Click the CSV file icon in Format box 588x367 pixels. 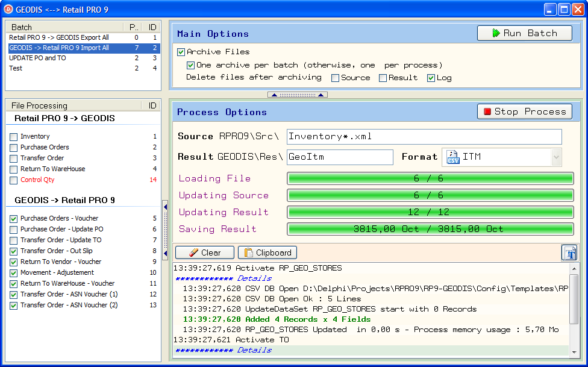[452, 157]
